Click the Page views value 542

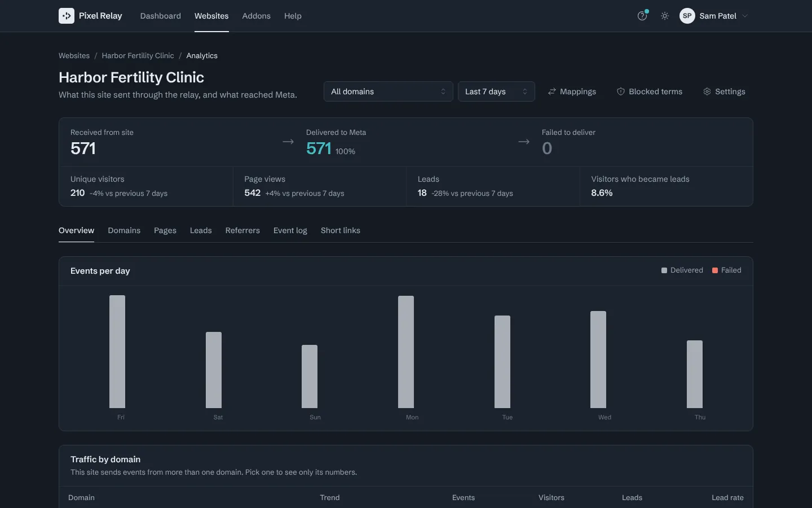click(x=253, y=193)
